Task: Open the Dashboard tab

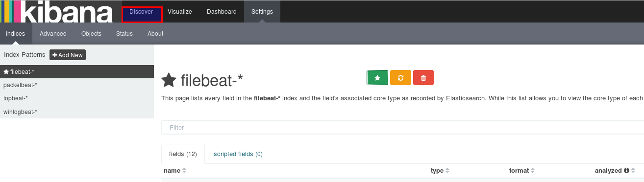Action: click(x=222, y=11)
